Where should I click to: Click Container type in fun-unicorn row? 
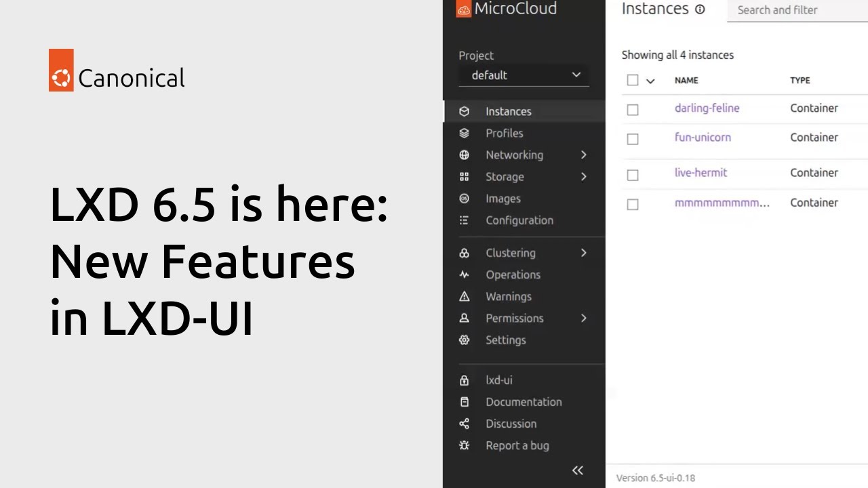click(814, 137)
